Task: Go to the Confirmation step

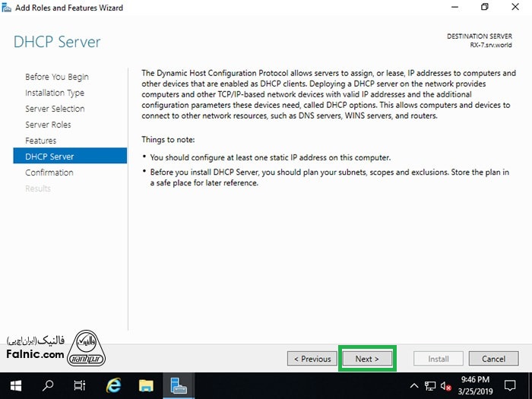Action: (x=49, y=173)
